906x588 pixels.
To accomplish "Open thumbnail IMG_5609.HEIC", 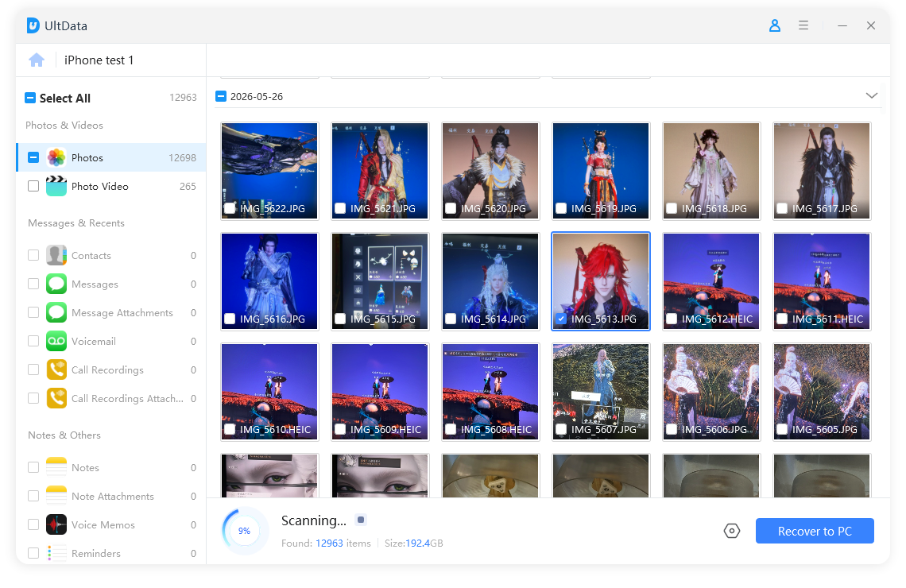I will point(380,392).
